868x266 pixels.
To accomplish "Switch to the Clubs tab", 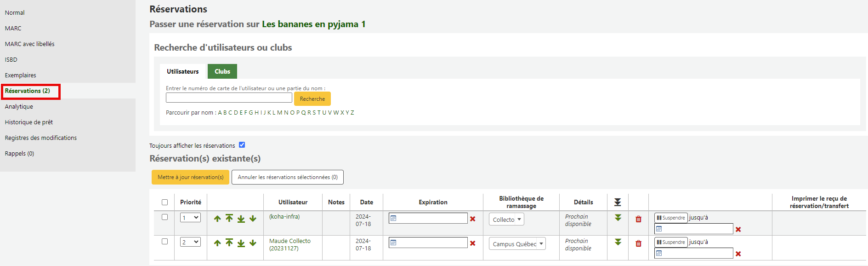I will coord(222,71).
